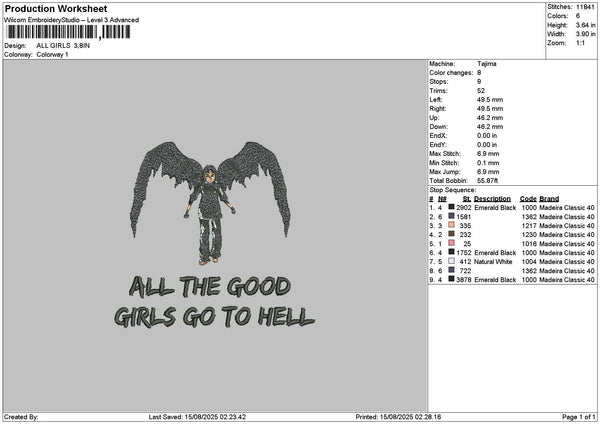Click the Total Bobbin value '55.87ft'
The image size is (600, 424).
(x=488, y=181)
